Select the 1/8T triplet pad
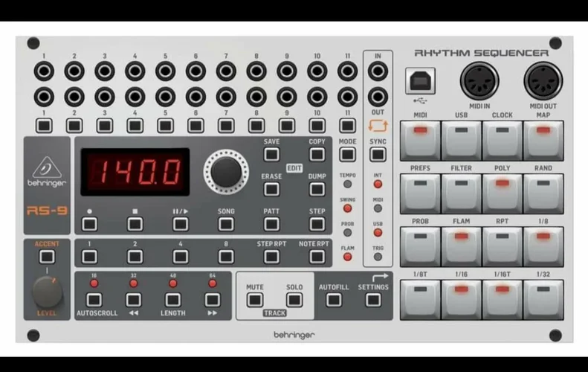 (421, 300)
